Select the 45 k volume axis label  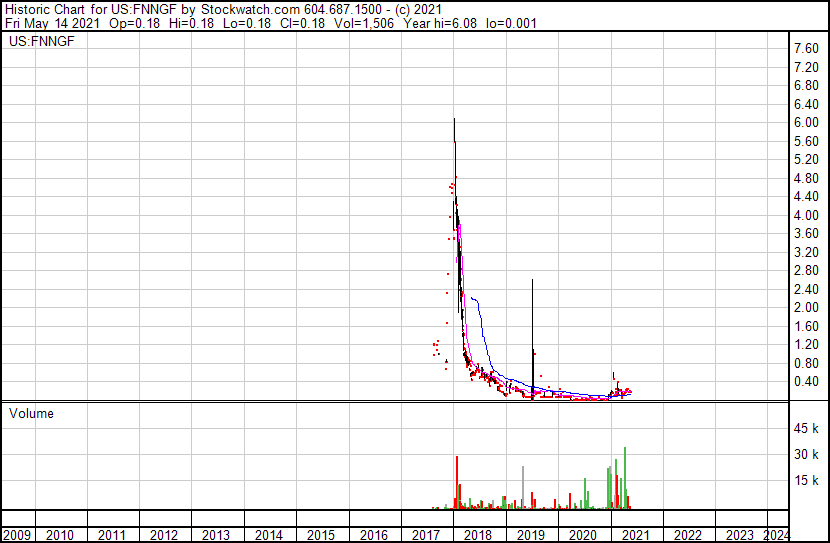click(806, 428)
